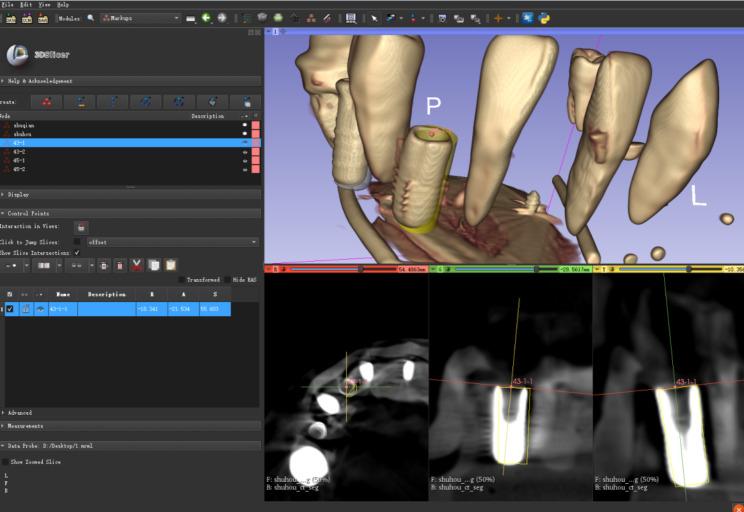Toggle the orange crosshair toolbar icon
The height and width of the screenshot is (512, 744).
[498, 19]
